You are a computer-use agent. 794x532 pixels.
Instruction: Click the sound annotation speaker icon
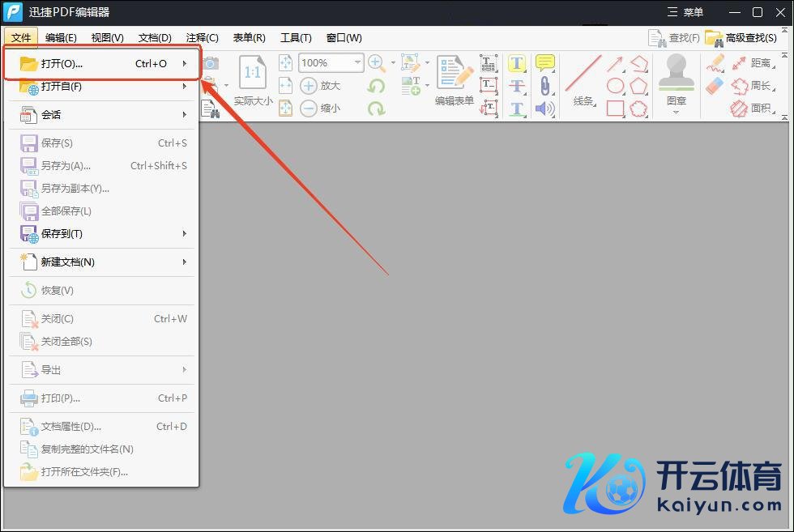point(545,108)
